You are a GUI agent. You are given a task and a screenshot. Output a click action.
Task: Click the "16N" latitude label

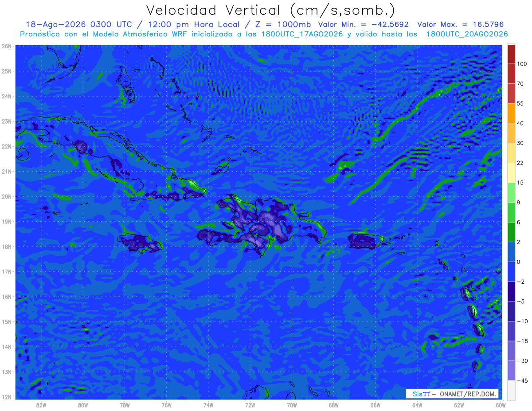point(6,297)
